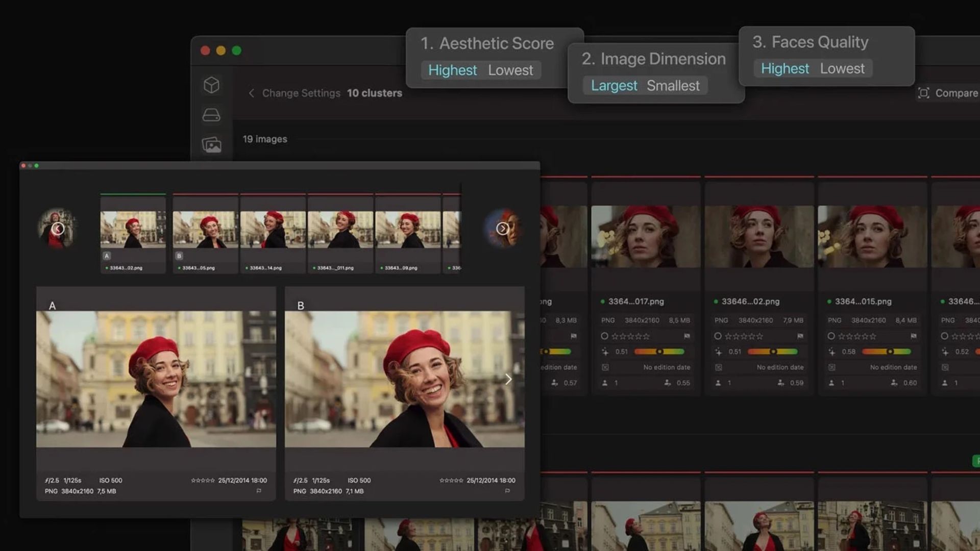Viewport: 980px width, 551px height.
Task: Flag the 3364...017.png image
Action: [687, 336]
